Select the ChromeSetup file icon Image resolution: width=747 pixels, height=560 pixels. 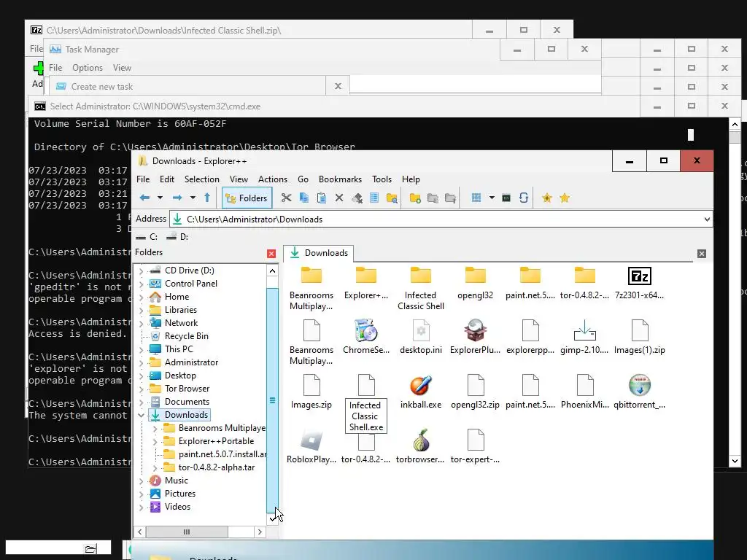366,337
